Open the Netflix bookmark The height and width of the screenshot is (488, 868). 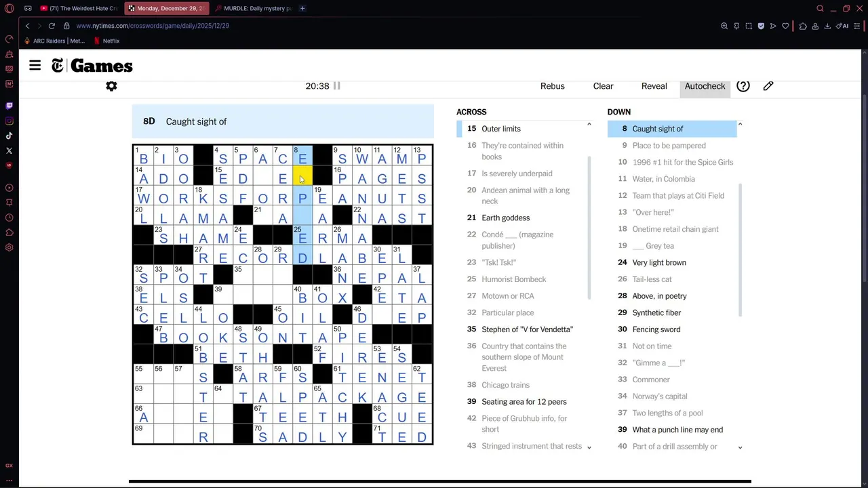[106, 41]
